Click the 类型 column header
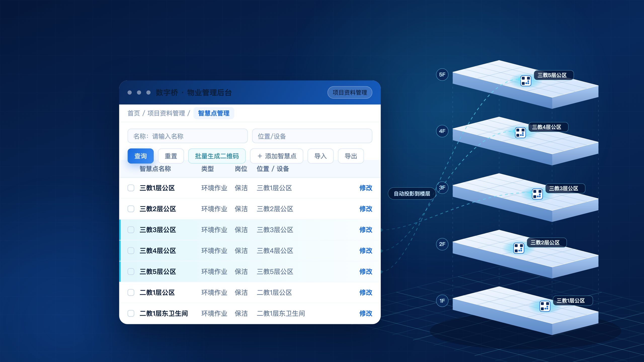644x362 pixels. 208,169
